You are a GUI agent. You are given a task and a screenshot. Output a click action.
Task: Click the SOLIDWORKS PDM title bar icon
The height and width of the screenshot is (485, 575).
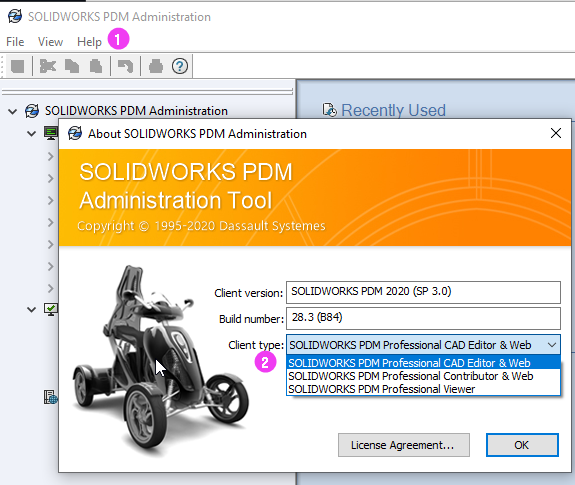[x=15, y=16]
